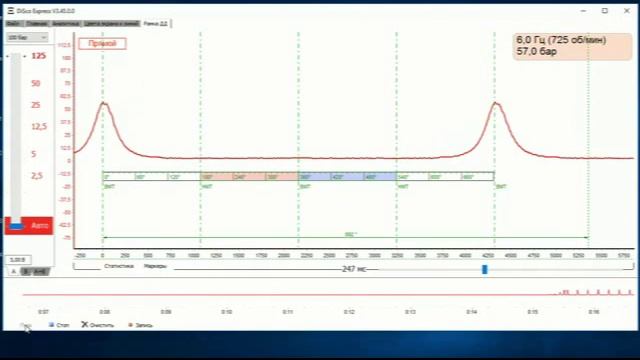Click the vertical scale slider track
The height and width of the screenshot is (360, 640).
[x=16, y=137]
